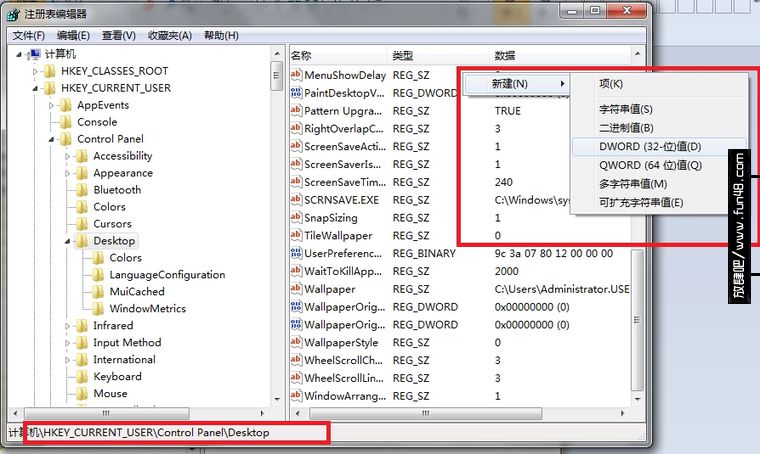Click the 新建(N) context menu entry
This screenshot has height=454, width=760.
click(516, 84)
